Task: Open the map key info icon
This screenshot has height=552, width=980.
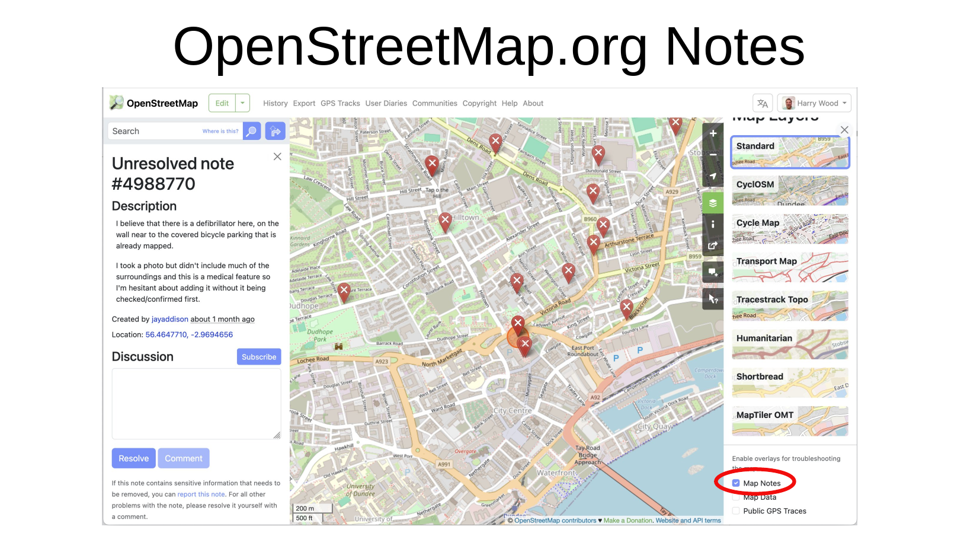Action: point(713,224)
